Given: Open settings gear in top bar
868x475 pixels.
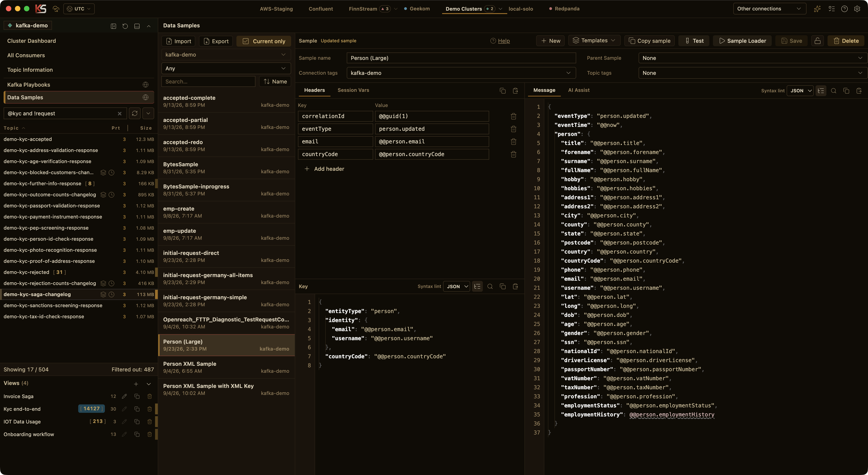Looking at the screenshot, I should point(857,9).
